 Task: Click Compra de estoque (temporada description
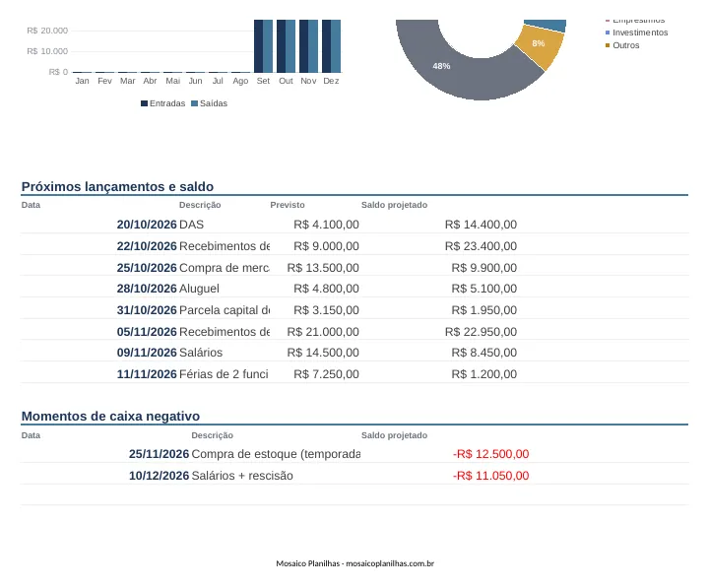click(276, 454)
